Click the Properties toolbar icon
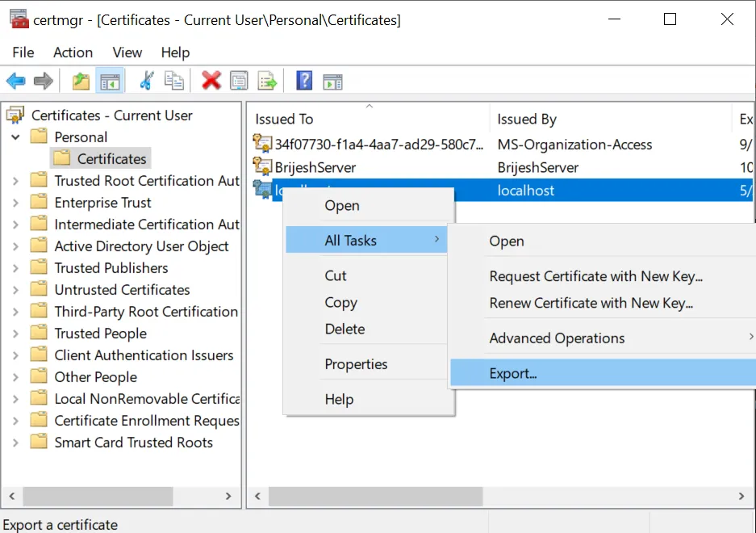The height and width of the screenshot is (533, 756). pos(239,81)
